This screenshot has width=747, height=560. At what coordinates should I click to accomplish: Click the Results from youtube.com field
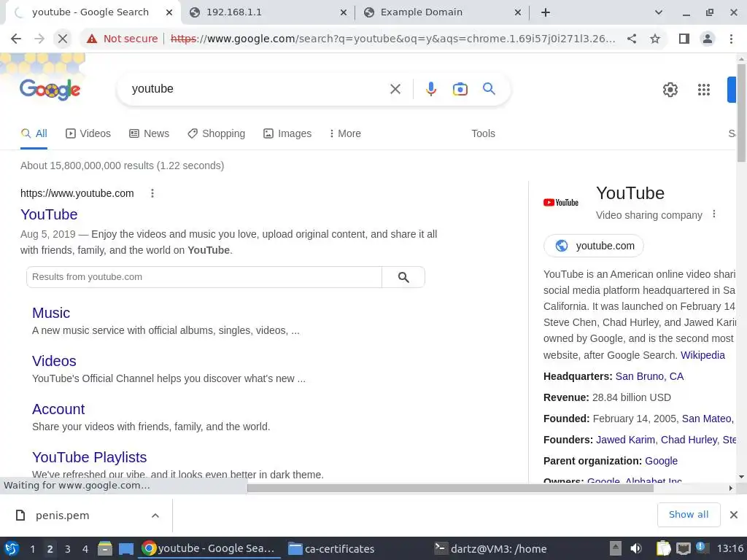point(204,277)
